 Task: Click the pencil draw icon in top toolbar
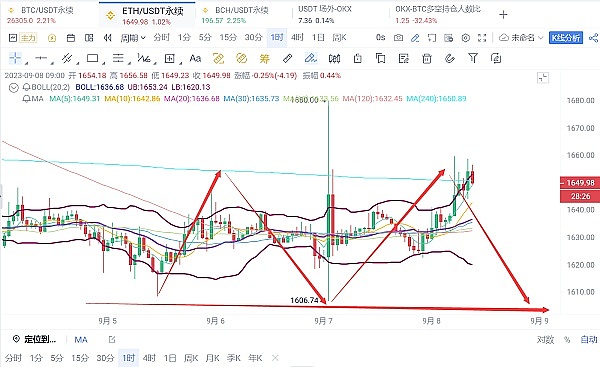coord(415,38)
